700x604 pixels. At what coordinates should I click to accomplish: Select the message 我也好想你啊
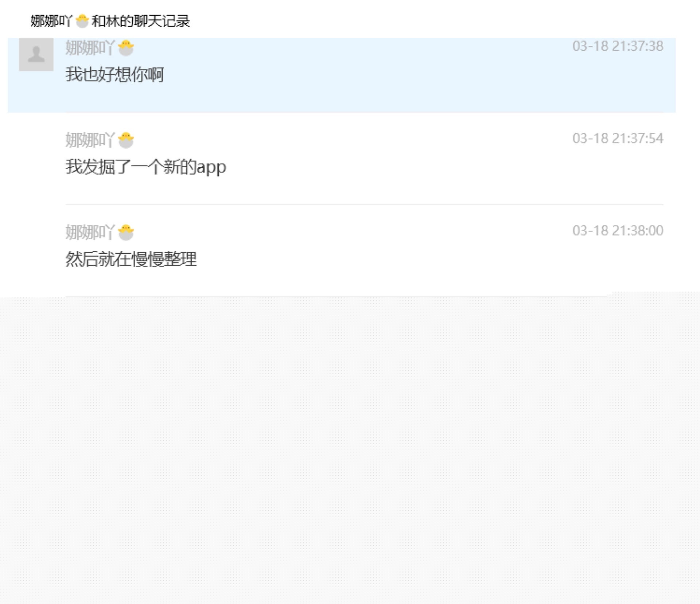(114, 75)
